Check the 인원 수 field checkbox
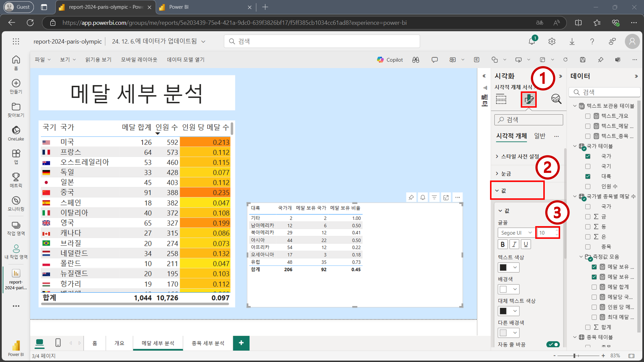Screen dimensions: 644x362 [x=588, y=186]
